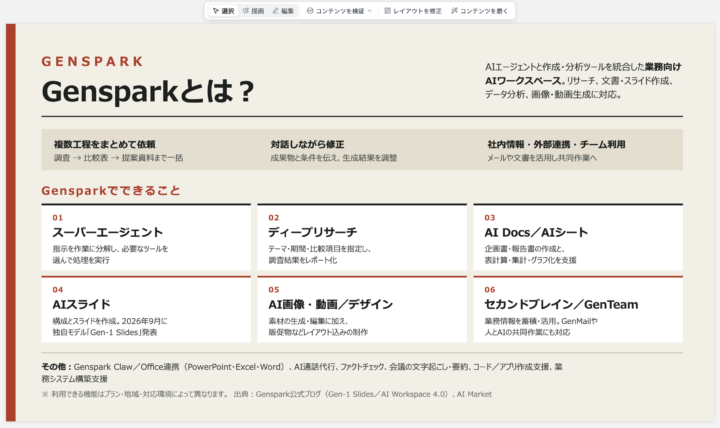
Task: Switch to the 描画 (draw) tool
Action: point(253,11)
